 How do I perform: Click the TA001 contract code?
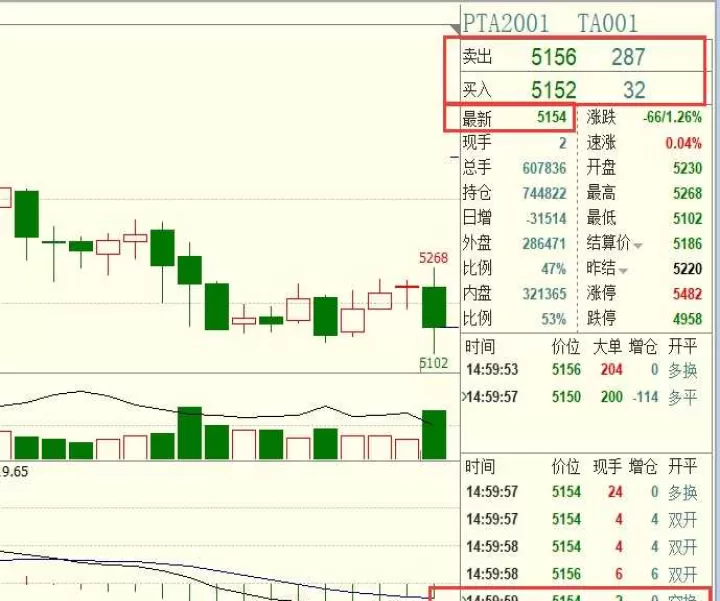(608, 23)
